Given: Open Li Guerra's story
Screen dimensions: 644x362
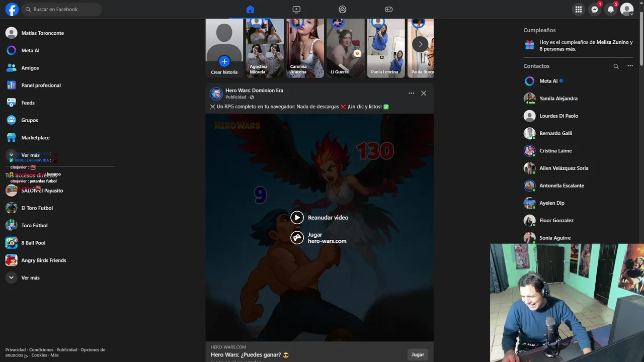Looking at the screenshot, I should [x=345, y=48].
